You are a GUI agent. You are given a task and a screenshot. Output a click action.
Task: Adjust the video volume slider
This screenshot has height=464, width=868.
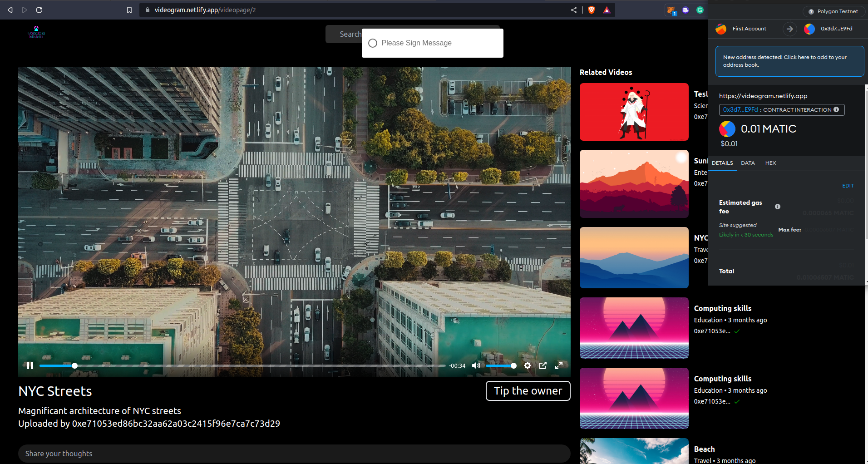501,365
